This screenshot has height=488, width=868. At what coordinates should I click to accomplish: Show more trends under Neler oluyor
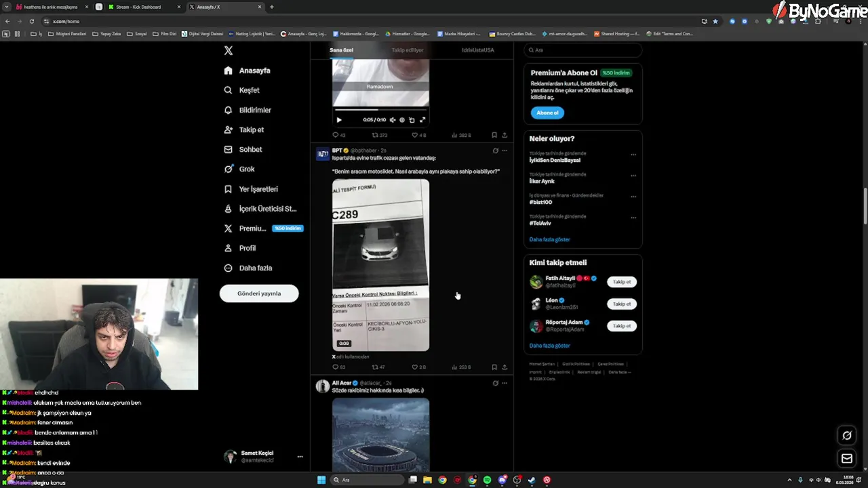[549, 239]
